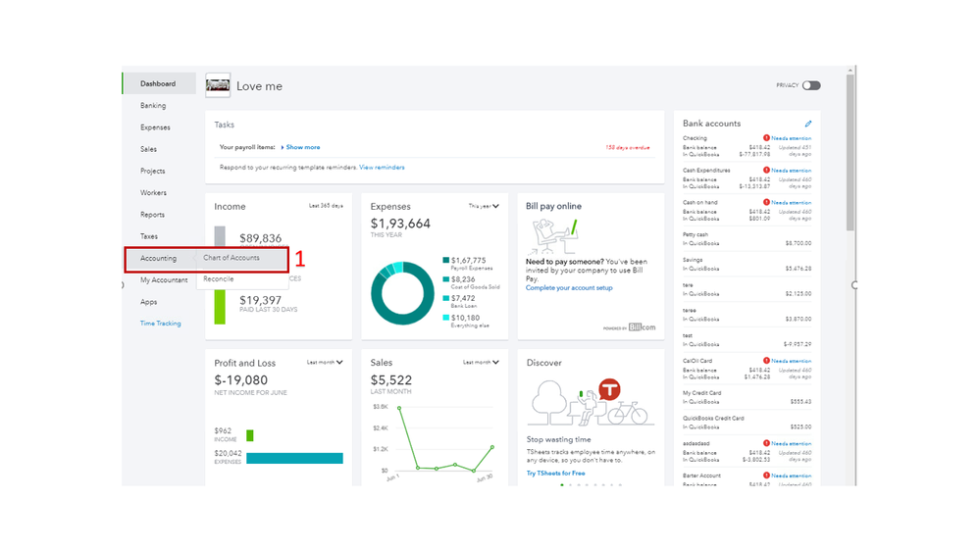980x551 pixels.
Task: Open Reports in the sidebar
Action: [152, 215]
